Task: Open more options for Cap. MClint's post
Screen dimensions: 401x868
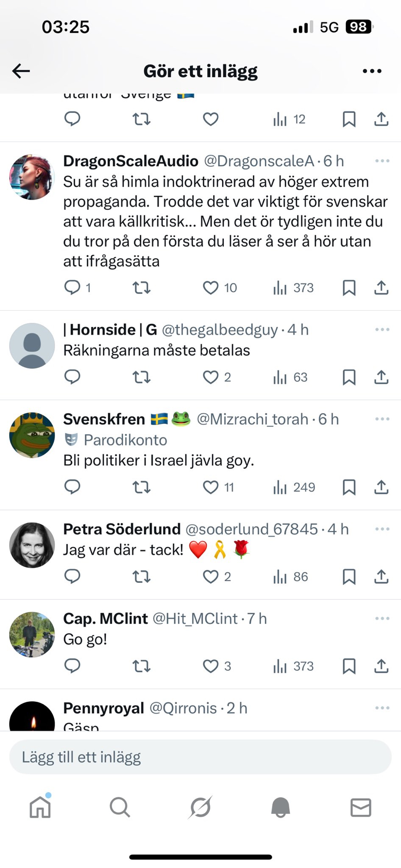Action: [382, 619]
